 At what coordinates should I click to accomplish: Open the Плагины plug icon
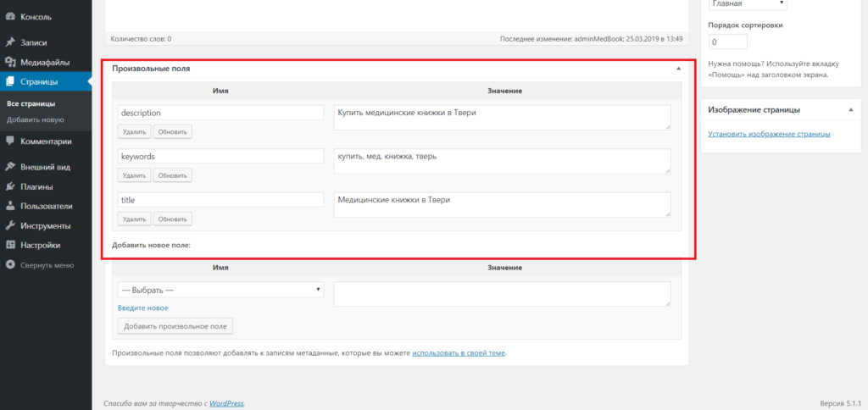tap(9, 186)
